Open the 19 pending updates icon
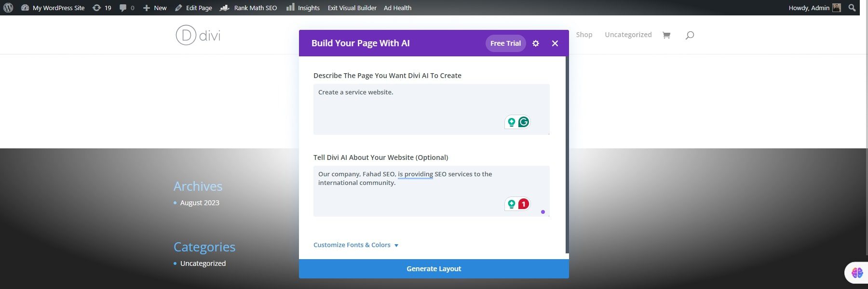The width and height of the screenshot is (868, 289). tap(102, 8)
